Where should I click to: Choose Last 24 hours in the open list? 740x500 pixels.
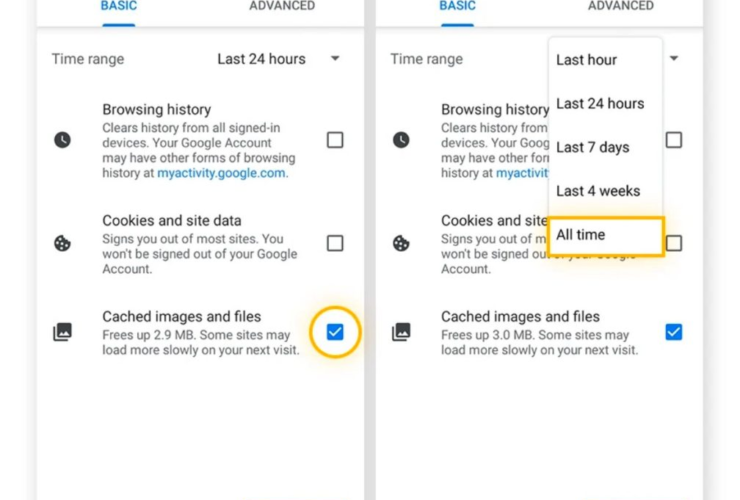click(600, 103)
